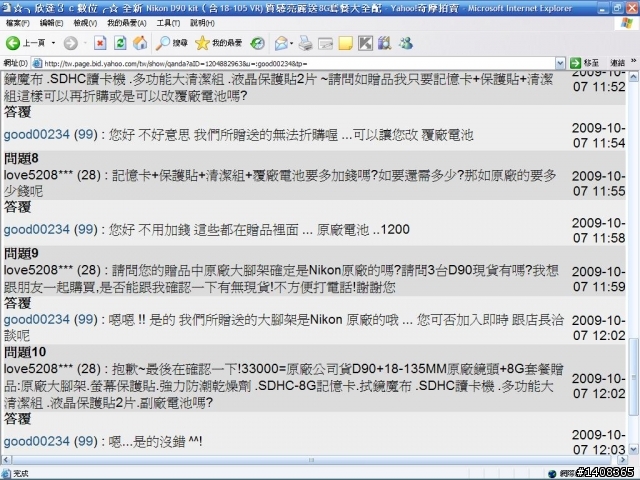Open good00234 link in 問題10 answer
The height and width of the screenshot is (480, 640).
pos(37,441)
